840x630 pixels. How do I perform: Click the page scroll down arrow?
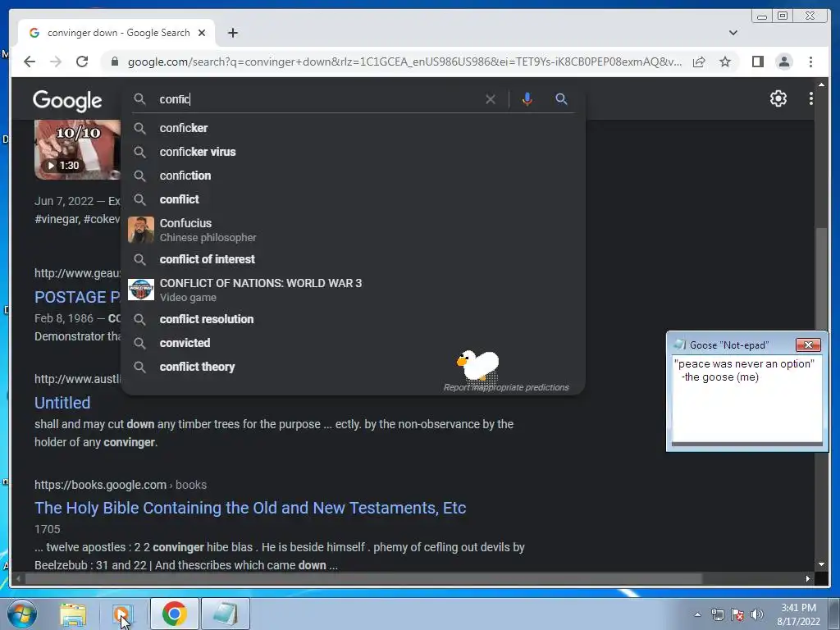tap(821, 564)
